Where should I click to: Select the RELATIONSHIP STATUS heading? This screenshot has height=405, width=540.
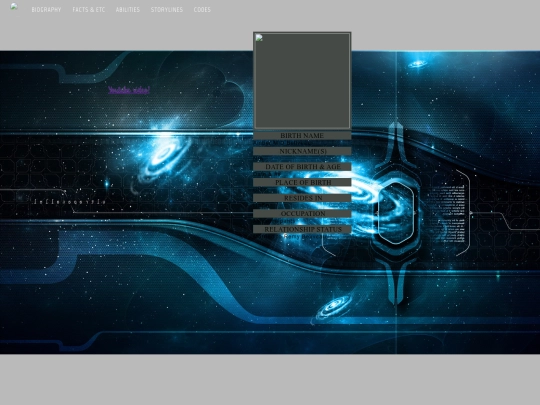[302, 229]
